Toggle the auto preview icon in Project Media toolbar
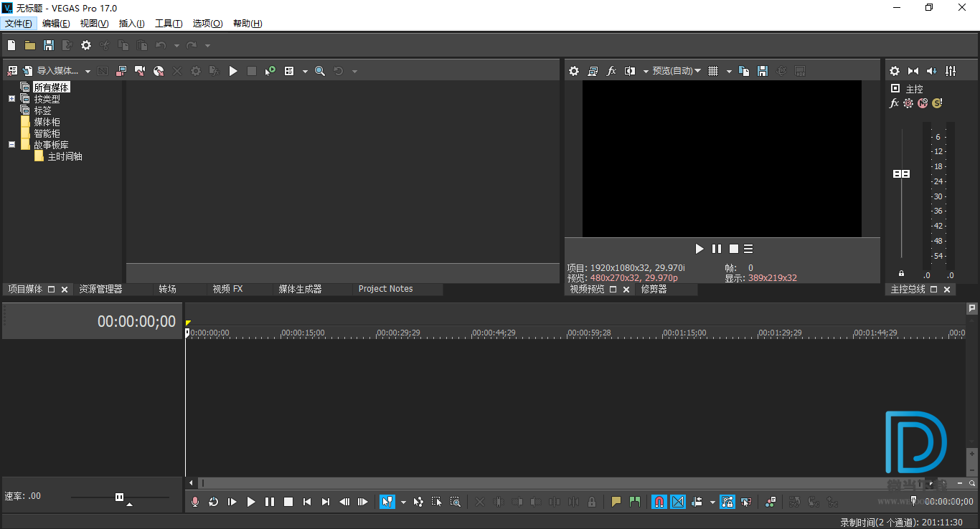The width and height of the screenshot is (980, 529). click(x=270, y=71)
